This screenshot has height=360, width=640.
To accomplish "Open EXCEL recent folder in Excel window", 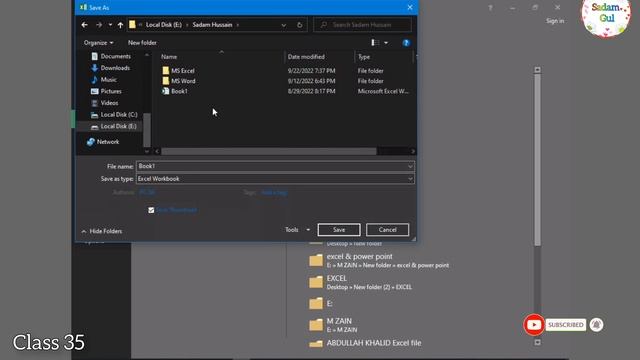I will tap(360, 282).
